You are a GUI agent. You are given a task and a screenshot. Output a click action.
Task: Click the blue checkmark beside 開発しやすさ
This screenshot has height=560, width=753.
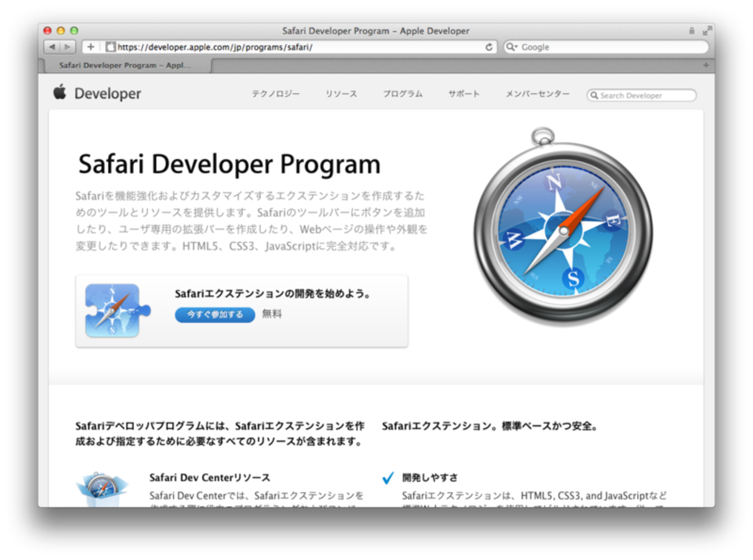pyautogui.click(x=388, y=478)
